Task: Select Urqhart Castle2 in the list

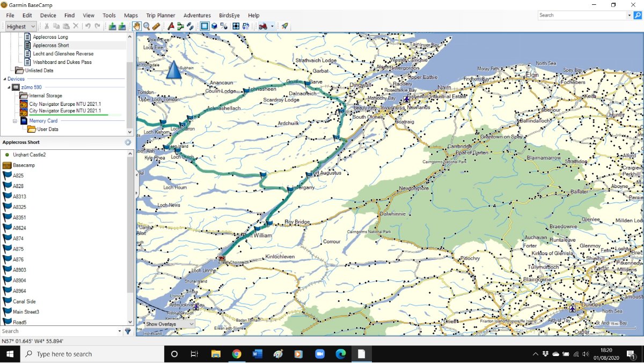Action: click(30, 155)
